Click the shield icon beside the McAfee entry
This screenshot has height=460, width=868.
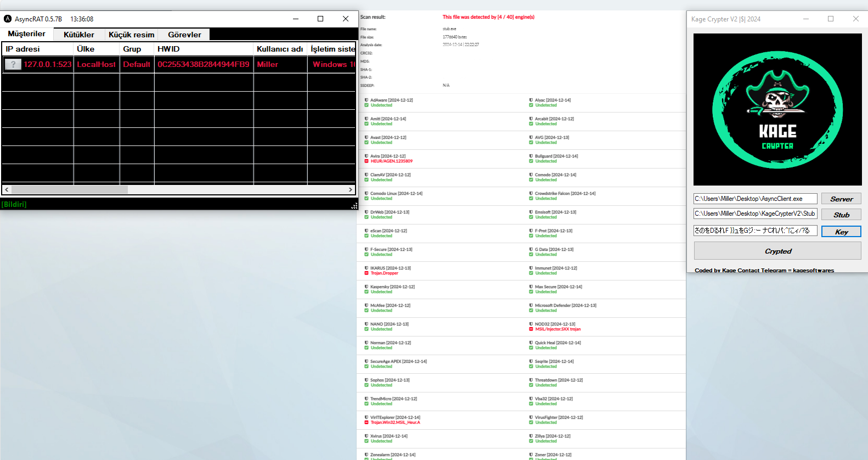[367, 305]
